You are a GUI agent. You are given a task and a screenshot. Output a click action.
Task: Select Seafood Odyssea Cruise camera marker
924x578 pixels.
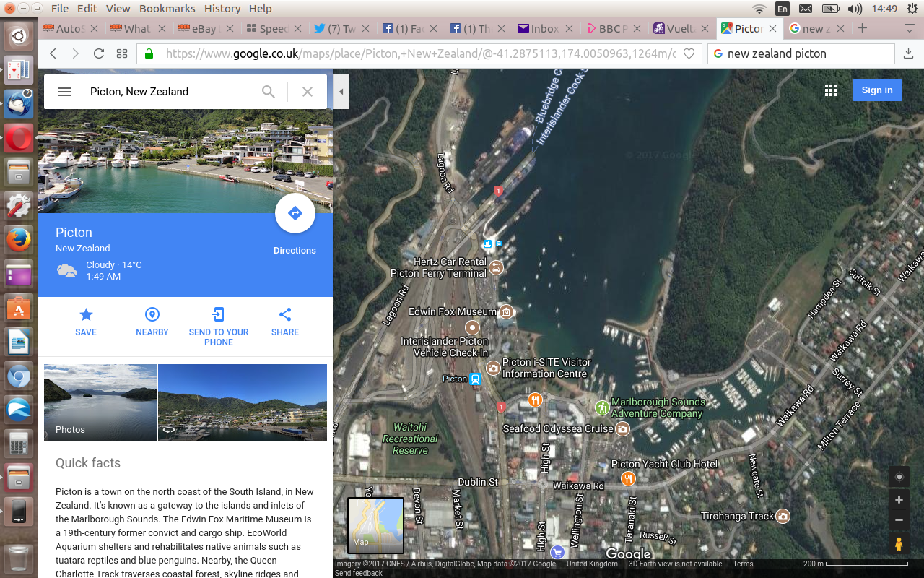point(622,429)
